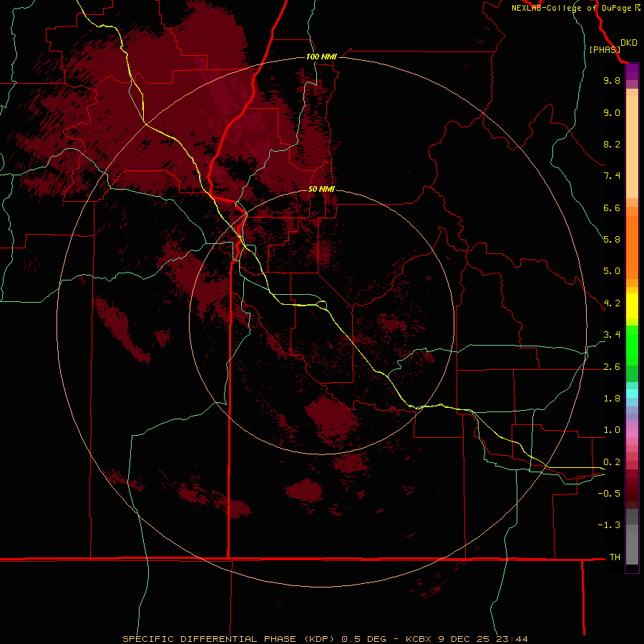Screen dimensions: 644x644
Task: Click the bright green segment of color bar
Action: click(x=632, y=345)
